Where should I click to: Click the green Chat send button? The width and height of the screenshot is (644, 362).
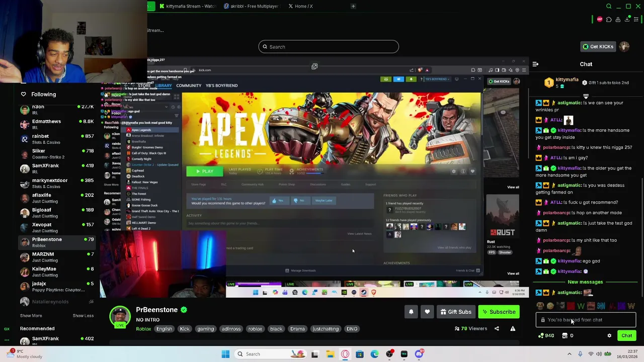click(x=626, y=335)
